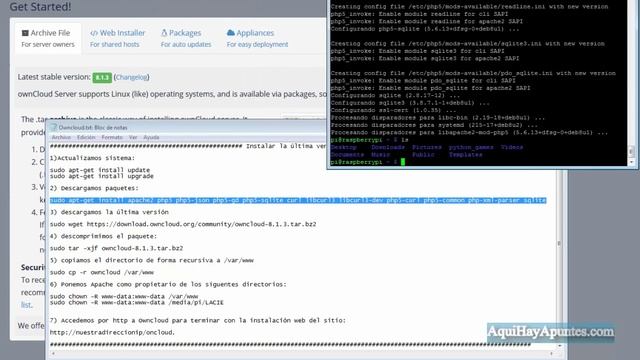This screenshot has height=360, width=640.
Task: Click the Archive File box icon
Action: click(x=25, y=33)
